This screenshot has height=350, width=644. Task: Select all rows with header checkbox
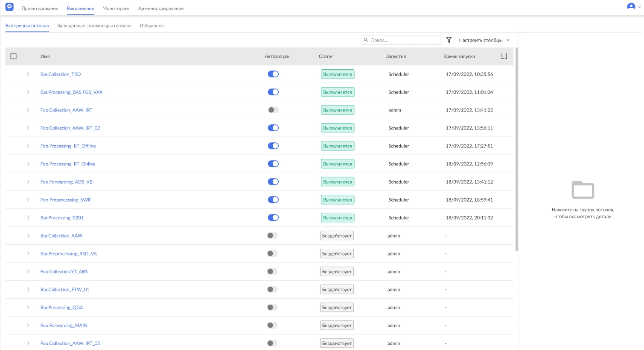point(14,56)
